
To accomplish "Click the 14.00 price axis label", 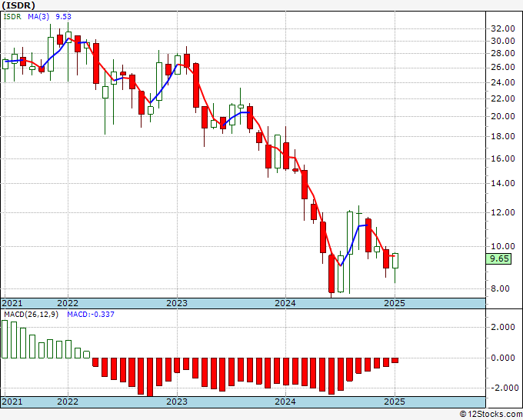I will pyautogui.click(x=503, y=184).
